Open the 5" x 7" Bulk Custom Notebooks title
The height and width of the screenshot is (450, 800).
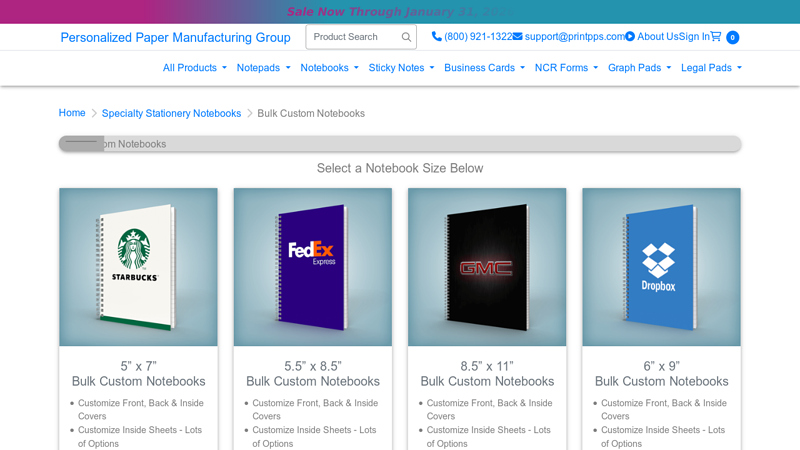click(138, 373)
